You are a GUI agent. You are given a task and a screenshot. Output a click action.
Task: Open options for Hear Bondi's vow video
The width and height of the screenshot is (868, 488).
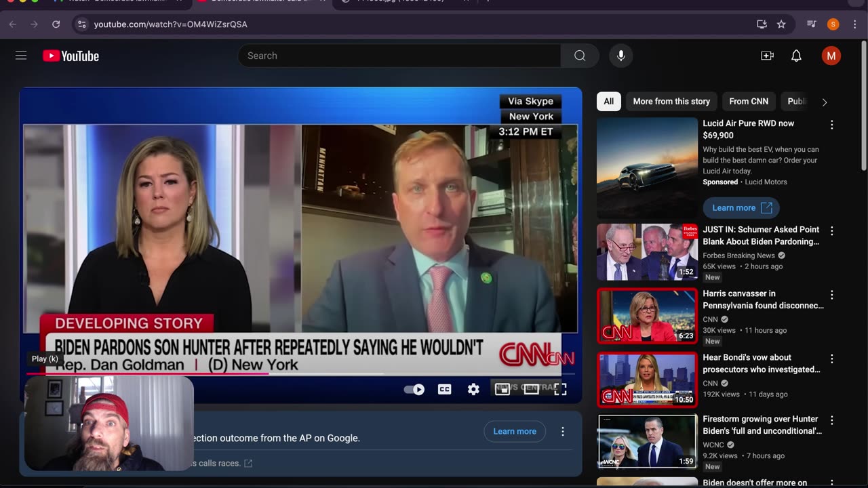(x=831, y=359)
